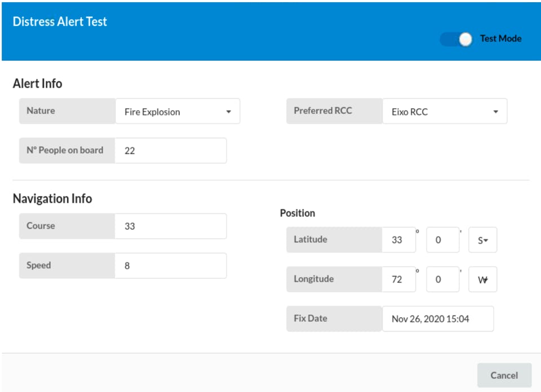Select the Speed input field
The width and height of the screenshot is (541, 392).
pyautogui.click(x=170, y=265)
